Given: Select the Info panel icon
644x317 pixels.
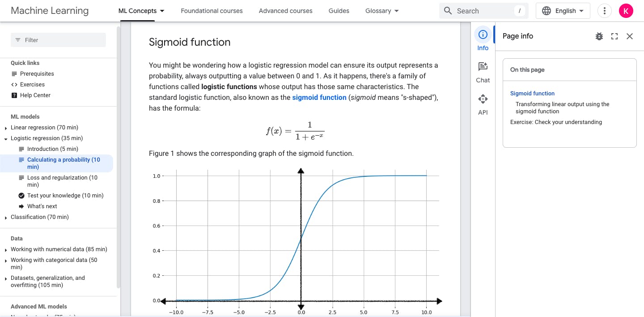Looking at the screenshot, I should [483, 34].
